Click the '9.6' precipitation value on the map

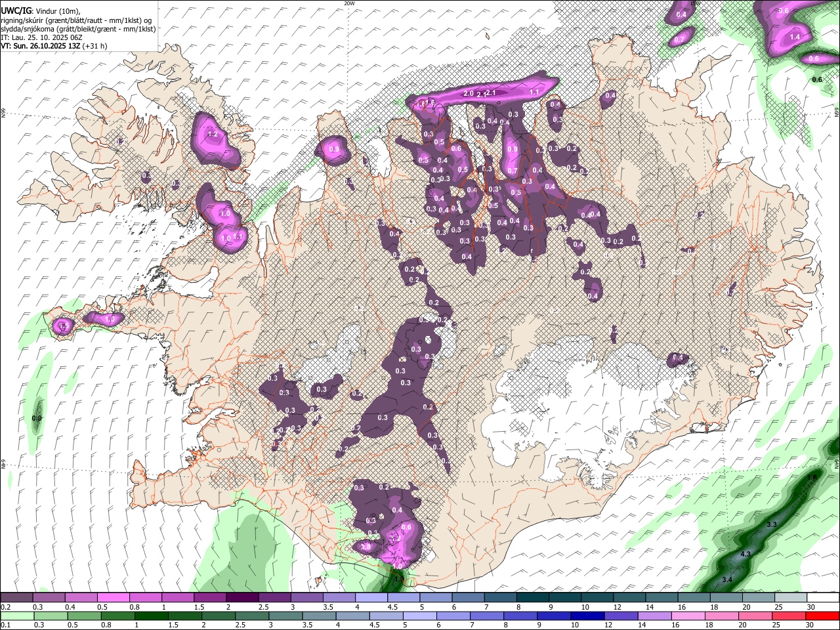pyautogui.click(x=783, y=11)
